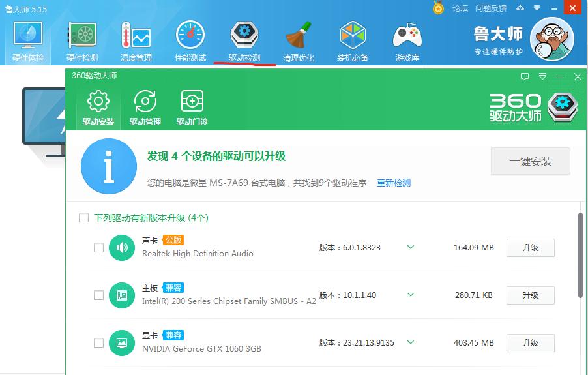This screenshot has height=375, width=588.
Task: Click 升级 button for Intel chipset SMBUS
Action: click(x=531, y=295)
